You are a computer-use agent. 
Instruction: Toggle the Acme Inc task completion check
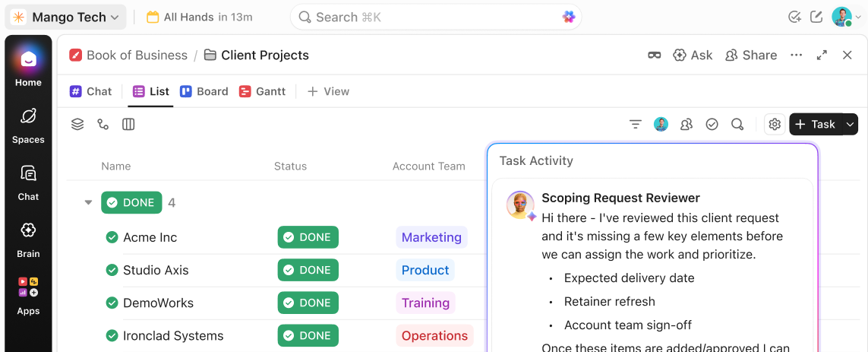click(112, 237)
